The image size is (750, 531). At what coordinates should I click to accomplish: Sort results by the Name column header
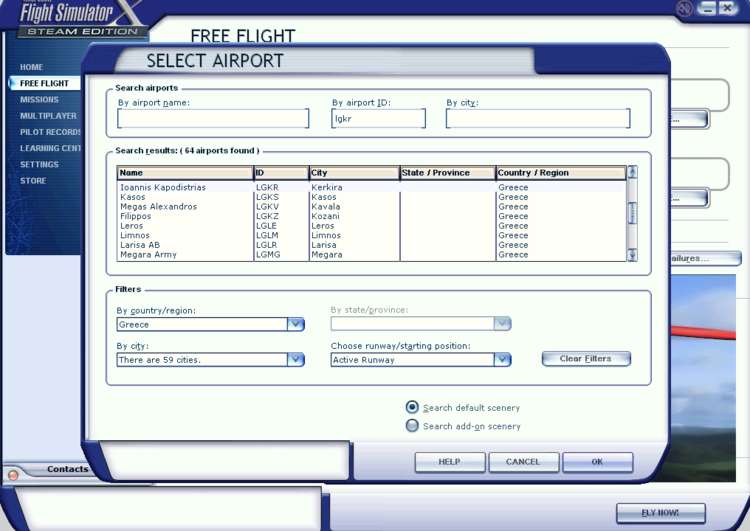tap(185, 173)
